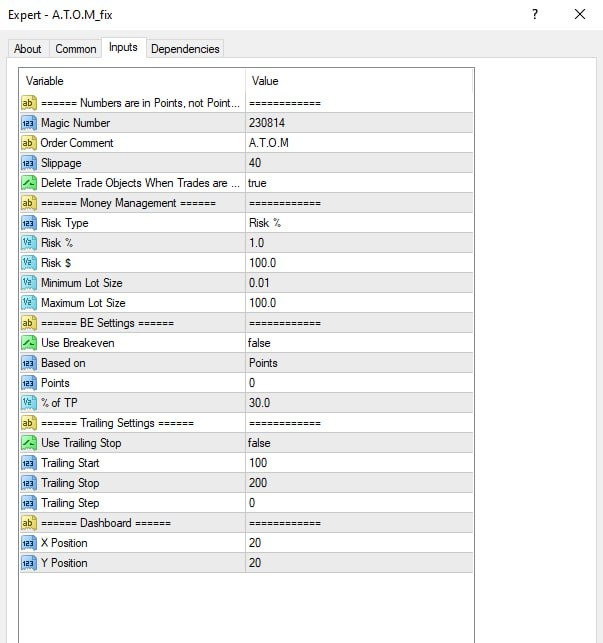
Task: Select the Order Comment variable label
Action: tap(77, 143)
